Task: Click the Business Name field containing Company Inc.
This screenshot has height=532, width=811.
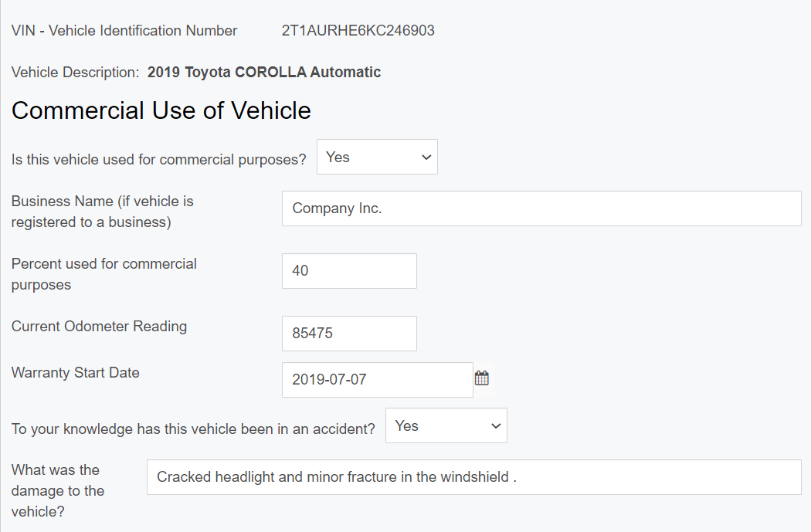Action: [541, 208]
